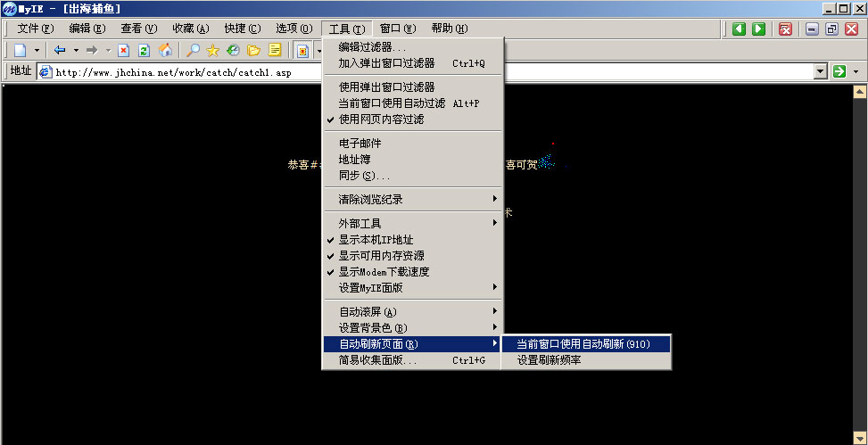Expand 清除浏览纪录 submenu
This screenshot has height=445, width=868.
412,199
